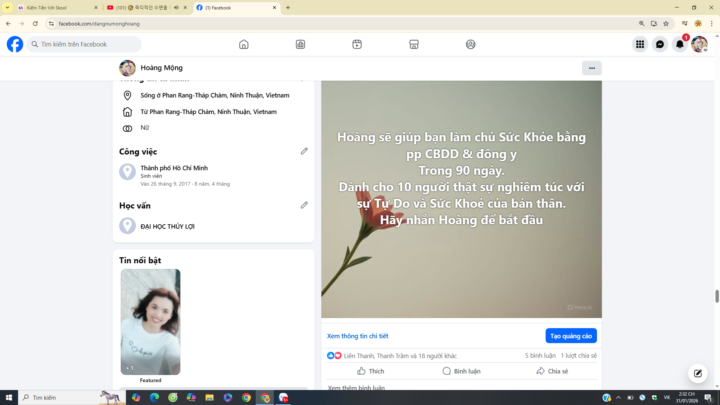Open Microsoft Edge from the taskbar
The height and width of the screenshot is (405, 720).
[x=154, y=398]
